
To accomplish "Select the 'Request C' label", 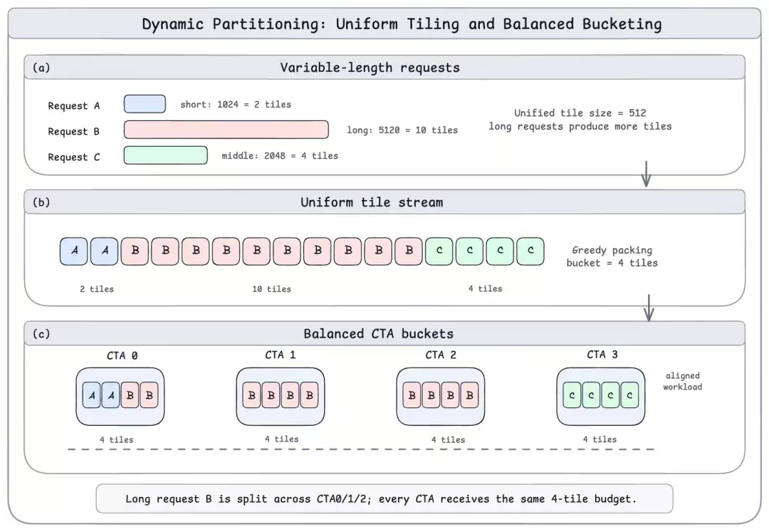I will click(x=73, y=157).
